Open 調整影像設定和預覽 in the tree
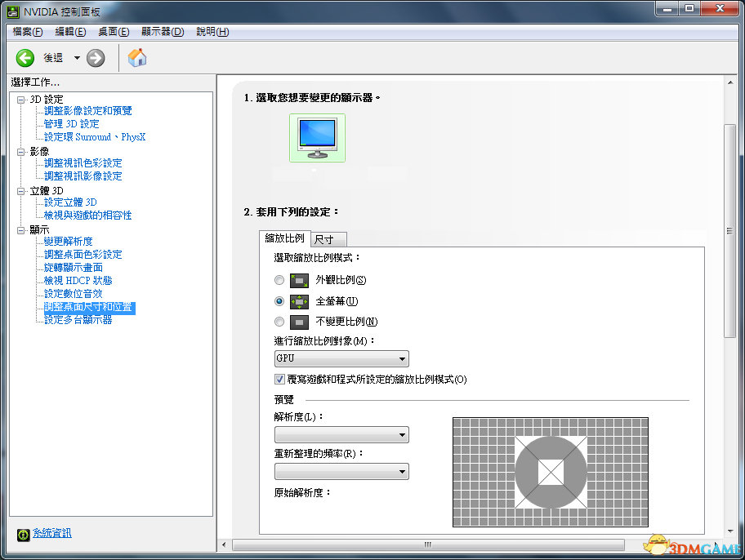 pyautogui.click(x=88, y=111)
